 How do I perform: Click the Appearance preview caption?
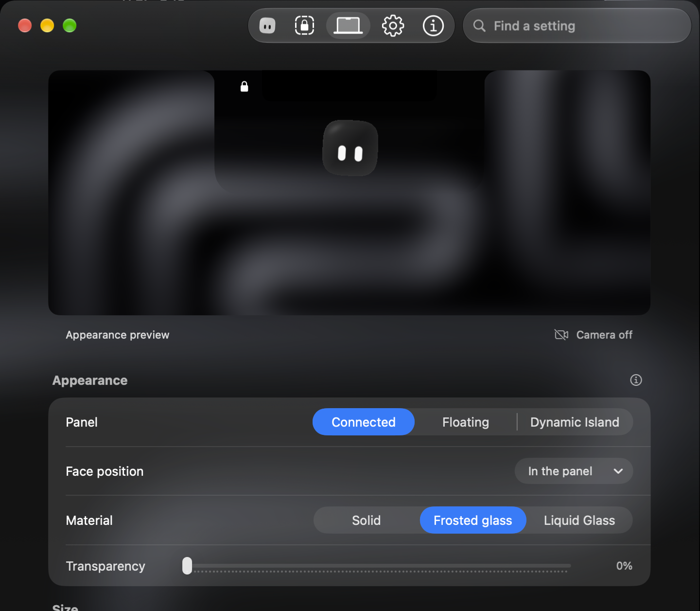coord(118,335)
